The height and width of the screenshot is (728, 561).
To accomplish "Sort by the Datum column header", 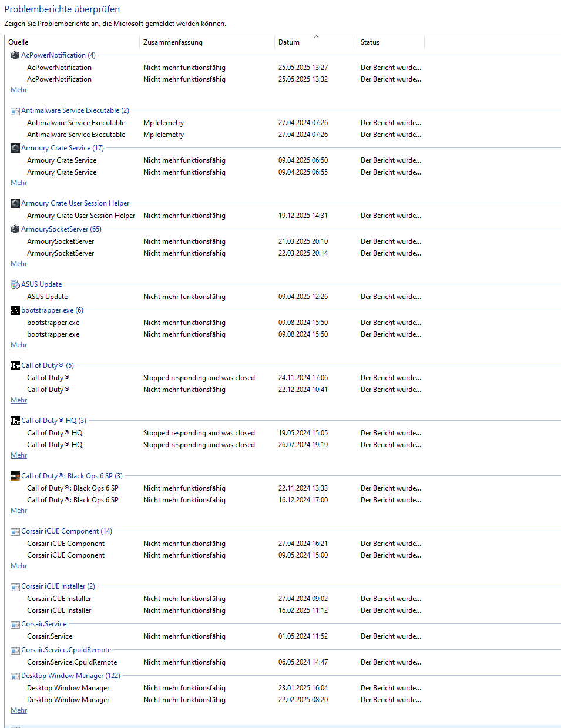I will click(x=316, y=42).
